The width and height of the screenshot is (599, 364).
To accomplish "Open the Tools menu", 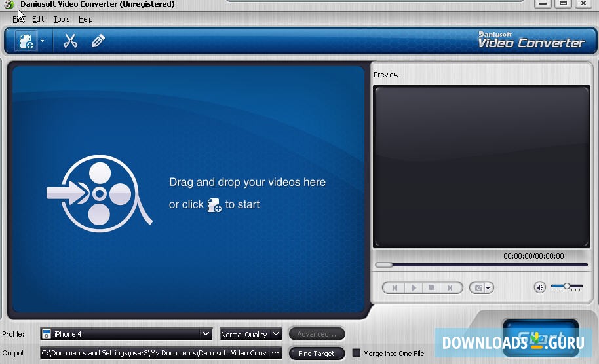I will pyautogui.click(x=62, y=19).
